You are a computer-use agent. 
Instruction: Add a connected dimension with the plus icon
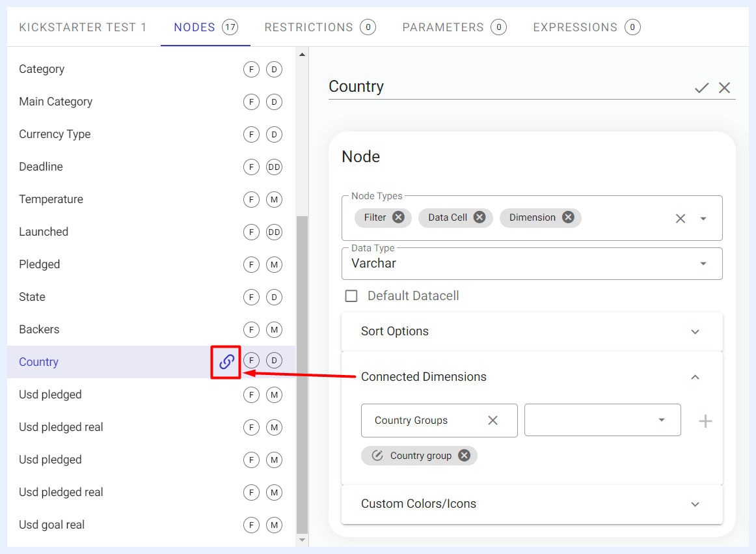coord(705,421)
